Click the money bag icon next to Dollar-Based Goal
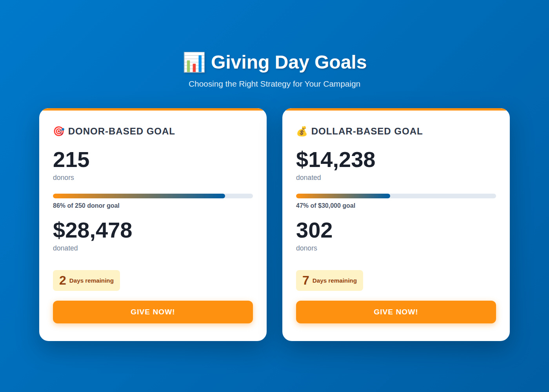 point(302,131)
